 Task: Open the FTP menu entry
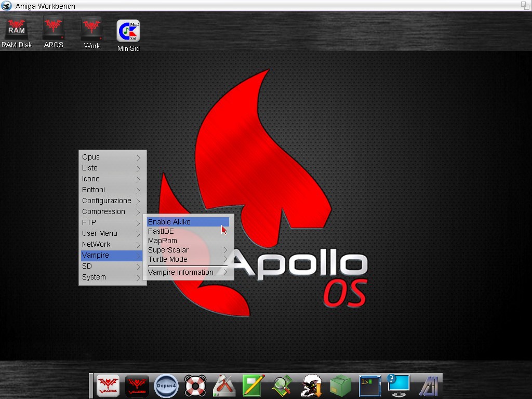pos(112,222)
